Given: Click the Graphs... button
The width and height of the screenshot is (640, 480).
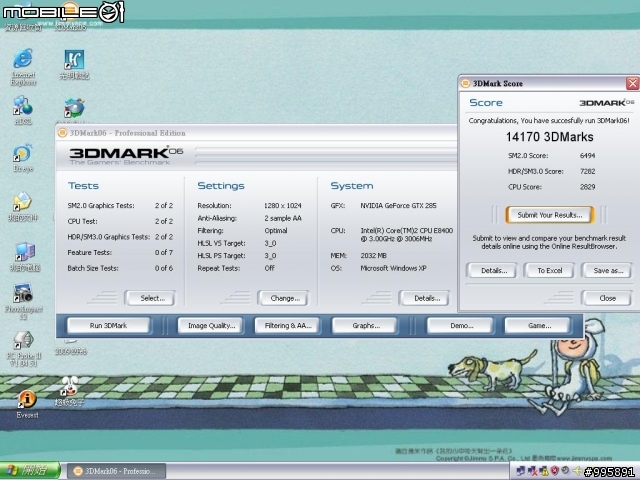Looking at the screenshot, I should tap(363, 326).
